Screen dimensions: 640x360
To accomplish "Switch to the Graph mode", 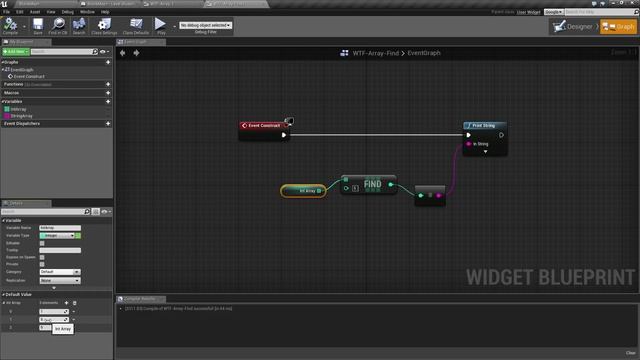I will 618,27.
